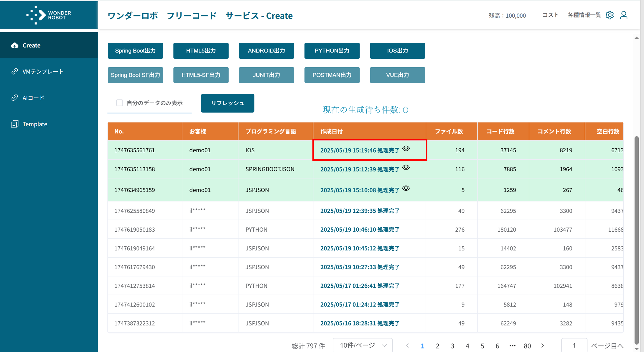Click the Spring Boot SF出力 button
The image size is (644, 352).
[135, 75]
